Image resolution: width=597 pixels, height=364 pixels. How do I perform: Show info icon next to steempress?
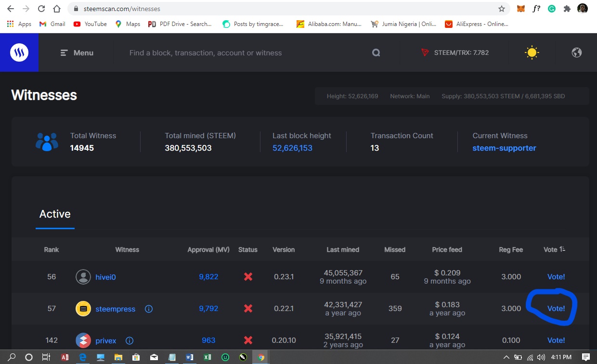[149, 309]
